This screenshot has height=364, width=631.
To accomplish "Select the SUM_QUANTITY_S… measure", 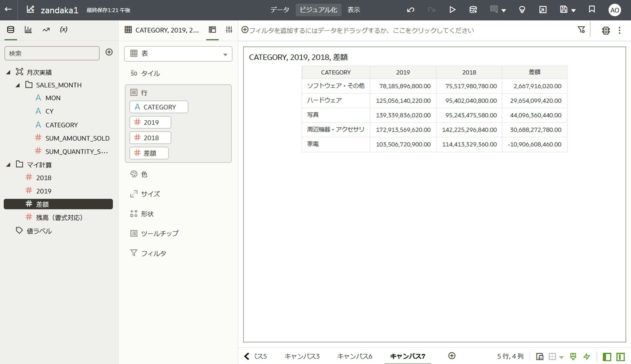I will (x=76, y=152).
